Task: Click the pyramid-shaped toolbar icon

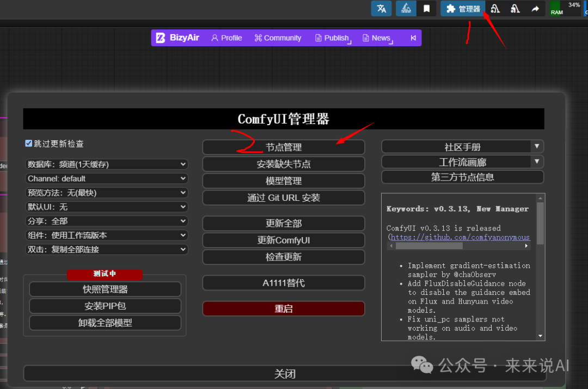Action: (406, 8)
